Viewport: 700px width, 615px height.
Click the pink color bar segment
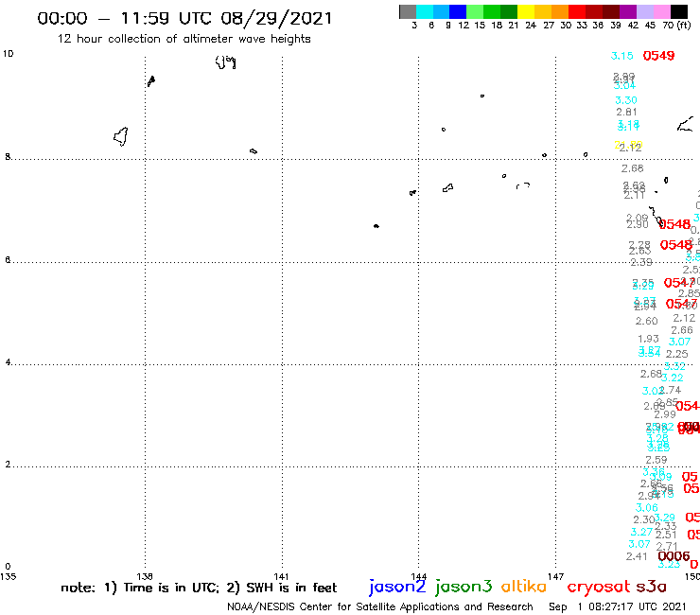click(x=661, y=11)
